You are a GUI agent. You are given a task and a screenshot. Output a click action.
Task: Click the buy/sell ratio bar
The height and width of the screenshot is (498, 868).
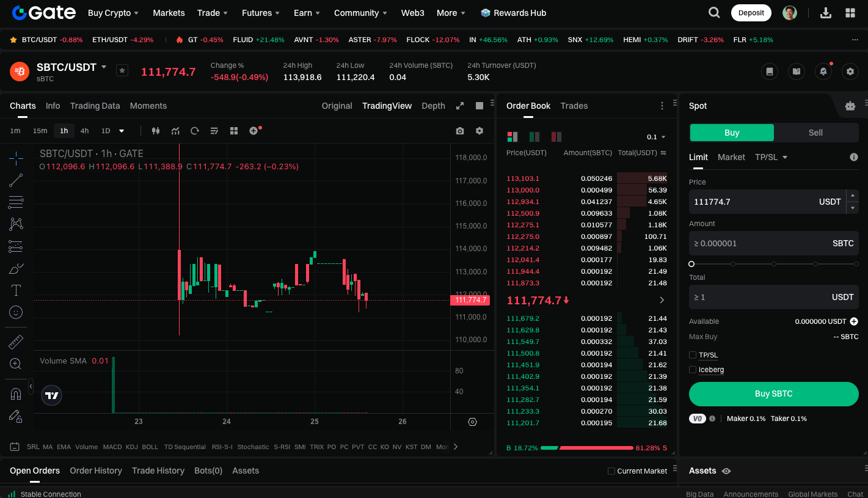[587, 448]
